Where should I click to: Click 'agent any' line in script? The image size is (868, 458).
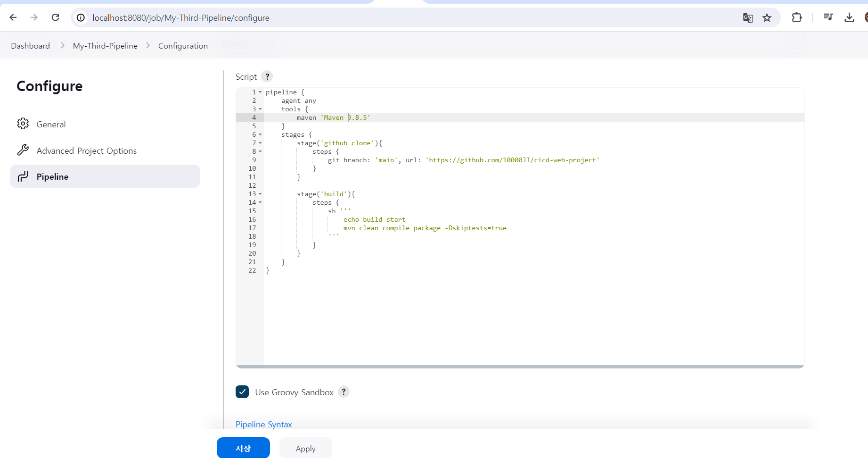(299, 100)
